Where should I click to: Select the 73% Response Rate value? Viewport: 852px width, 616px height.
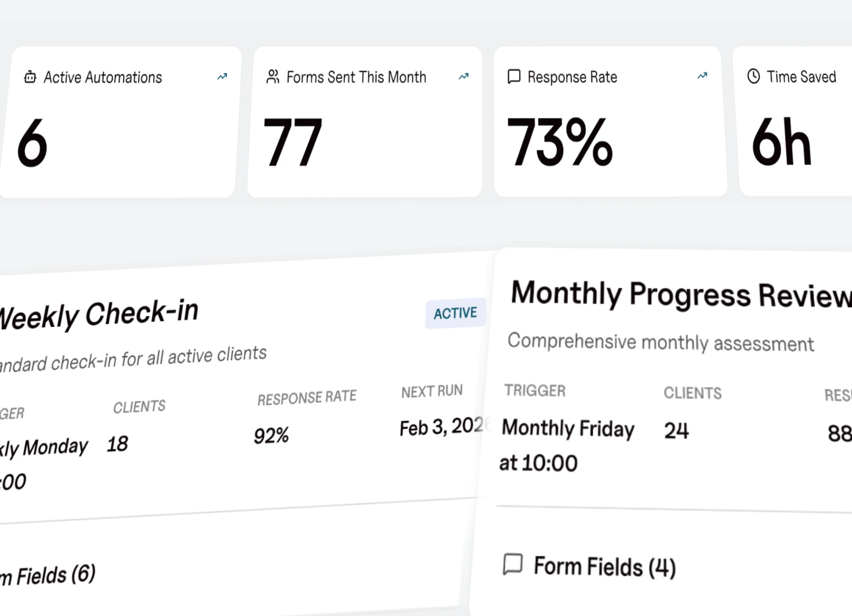[560, 141]
